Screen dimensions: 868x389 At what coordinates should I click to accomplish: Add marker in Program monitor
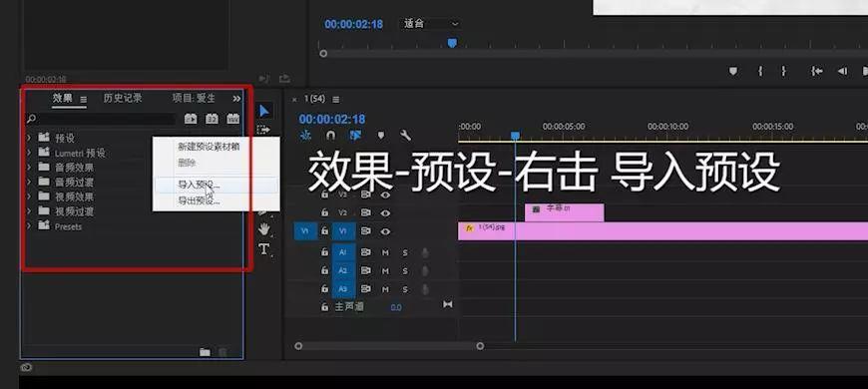pyautogui.click(x=733, y=71)
